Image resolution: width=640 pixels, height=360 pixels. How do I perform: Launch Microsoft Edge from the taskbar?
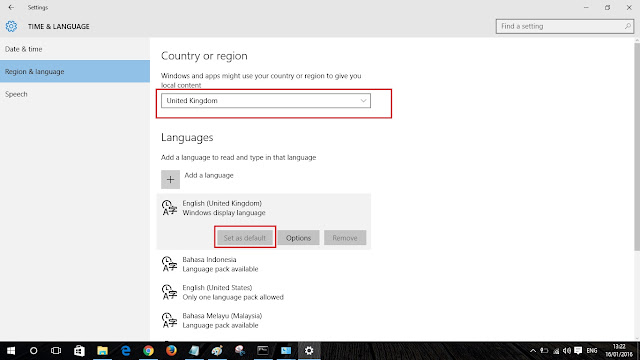coord(125,351)
